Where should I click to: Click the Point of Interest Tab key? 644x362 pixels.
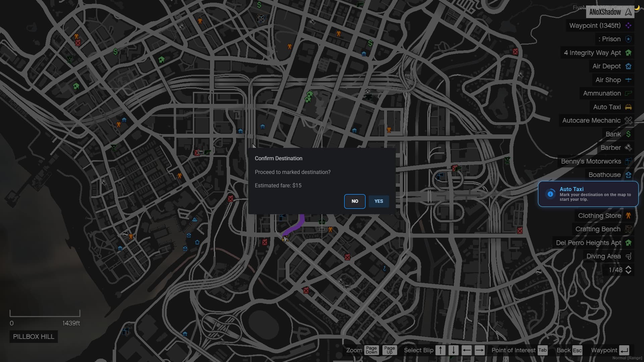coord(542,350)
